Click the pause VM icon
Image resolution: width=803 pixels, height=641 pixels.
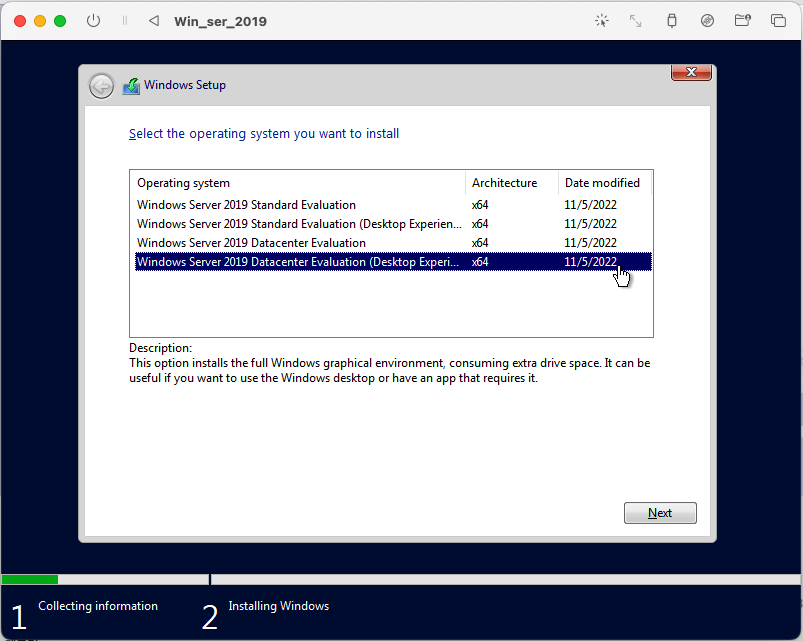click(x=124, y=21)
